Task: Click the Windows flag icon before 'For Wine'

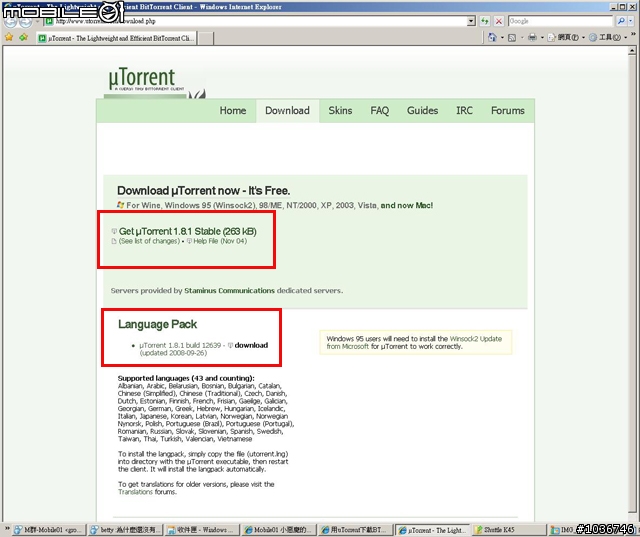Action: [120, 205]
